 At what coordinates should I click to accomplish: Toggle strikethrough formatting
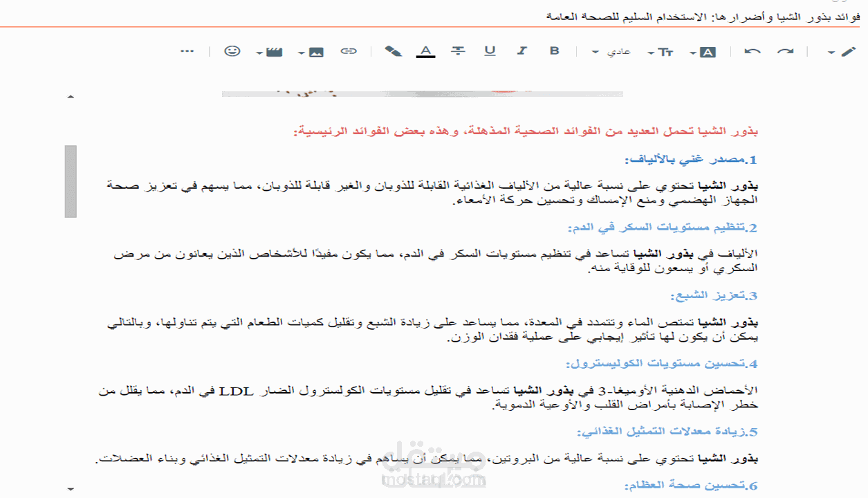(x=458, y=51)
